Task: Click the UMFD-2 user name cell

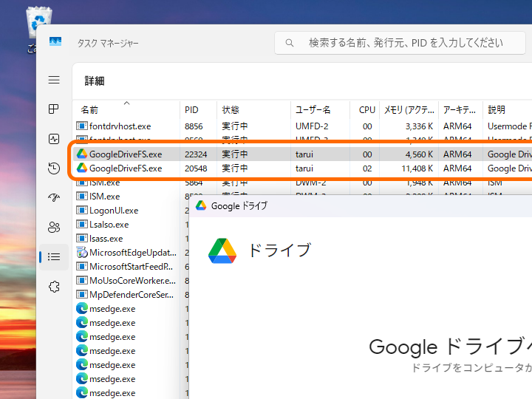Action: 312,126
